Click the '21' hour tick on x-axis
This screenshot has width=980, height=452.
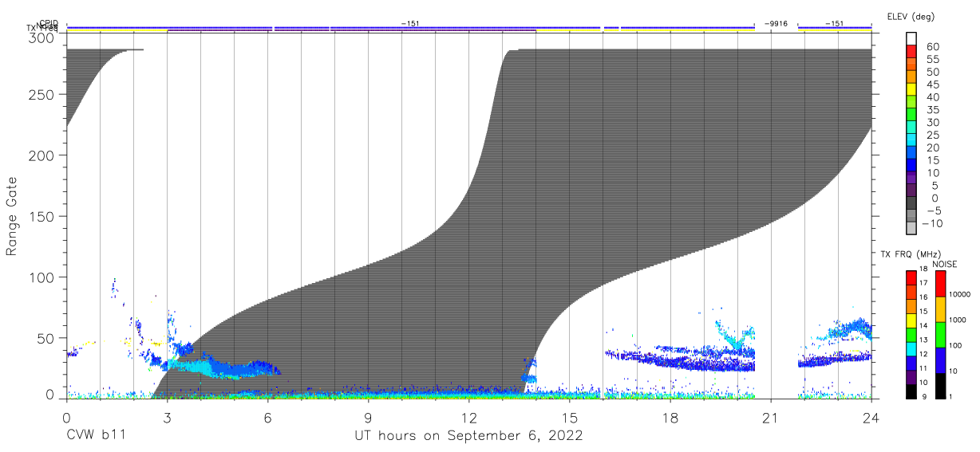coord(771,417)
